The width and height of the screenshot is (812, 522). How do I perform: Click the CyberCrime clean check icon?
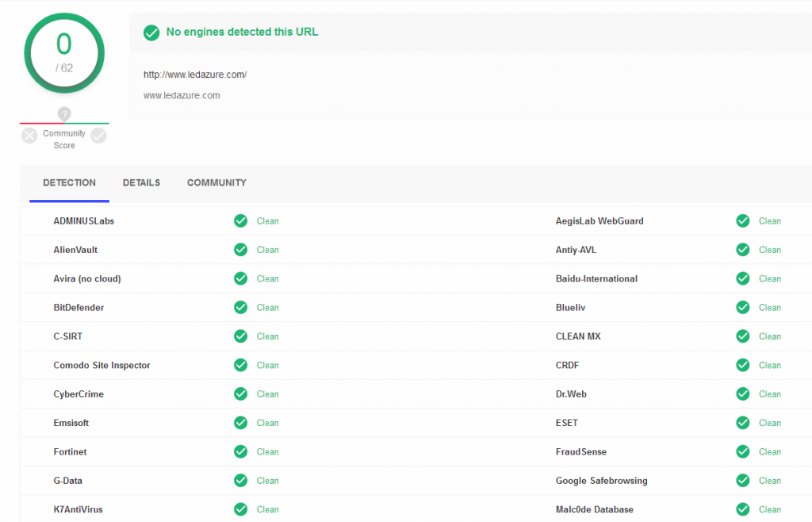[x=241, y=394]
